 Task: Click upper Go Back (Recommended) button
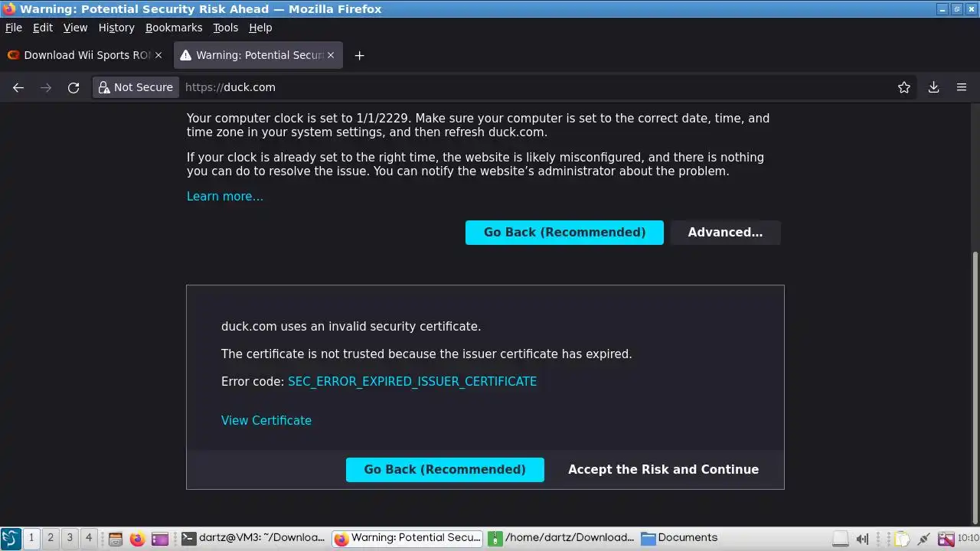[x=564, y=233]
